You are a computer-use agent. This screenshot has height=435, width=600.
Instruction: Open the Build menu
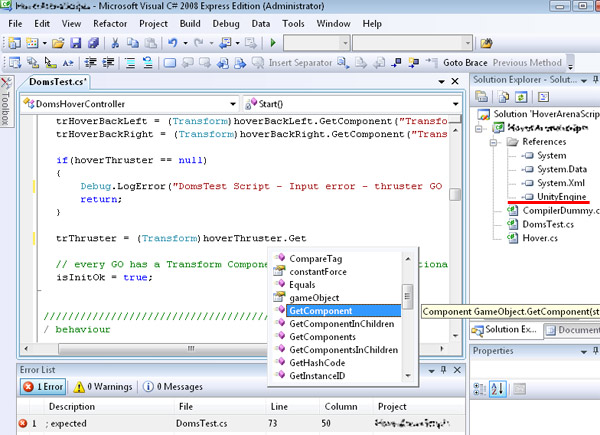tap(190, 24)
